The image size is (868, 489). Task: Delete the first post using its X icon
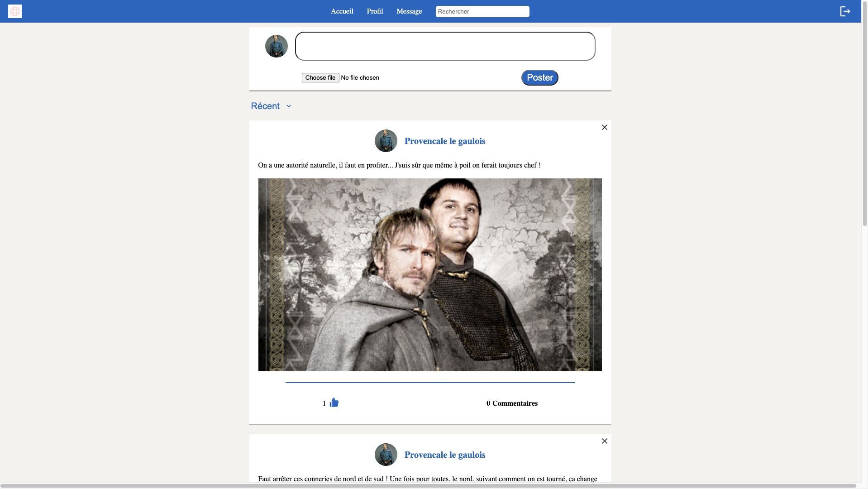[x=604, y=127]
